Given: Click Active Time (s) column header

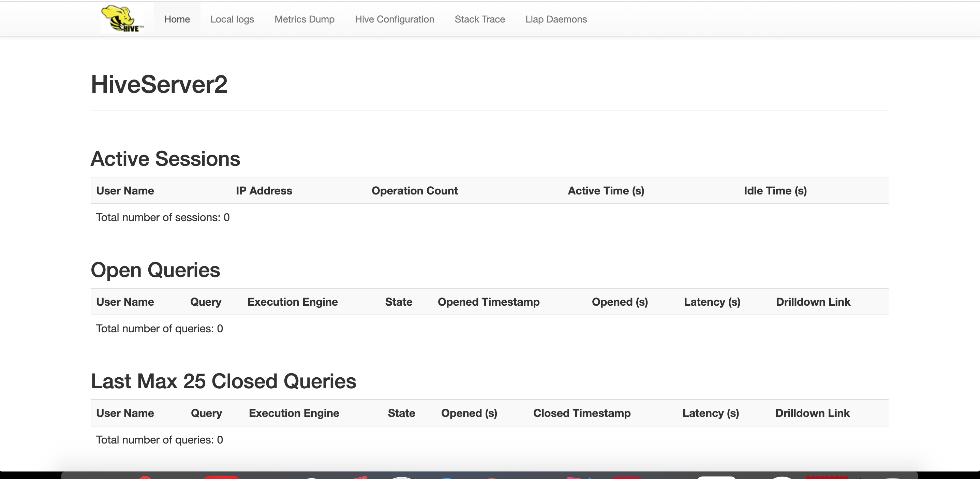Looking at the screenshot, I should point(606,191).
